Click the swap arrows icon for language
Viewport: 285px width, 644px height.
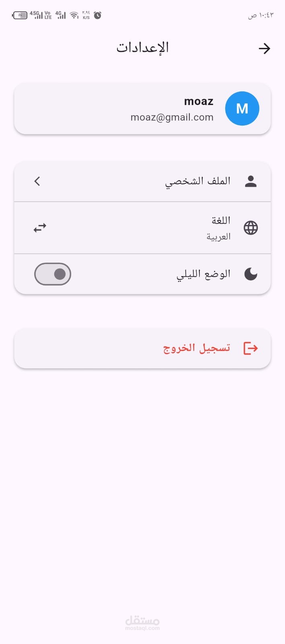click(x=40, y=228)
